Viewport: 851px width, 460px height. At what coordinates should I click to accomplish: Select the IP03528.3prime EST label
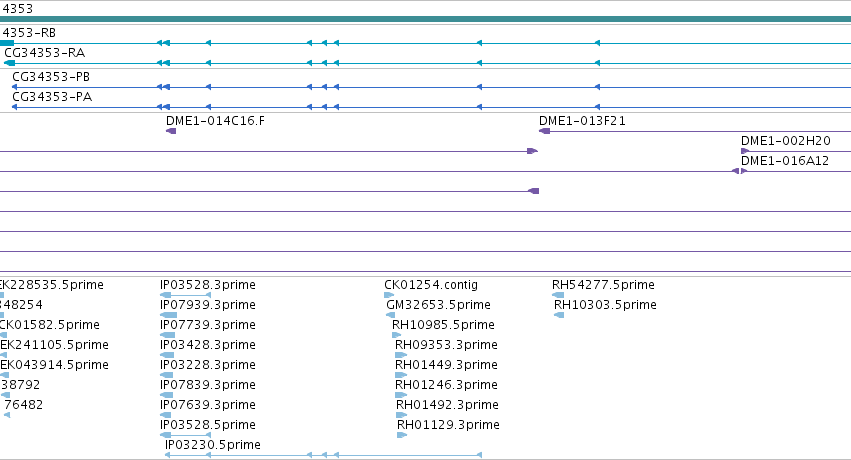pyautogui.click(x=208, y=285)
